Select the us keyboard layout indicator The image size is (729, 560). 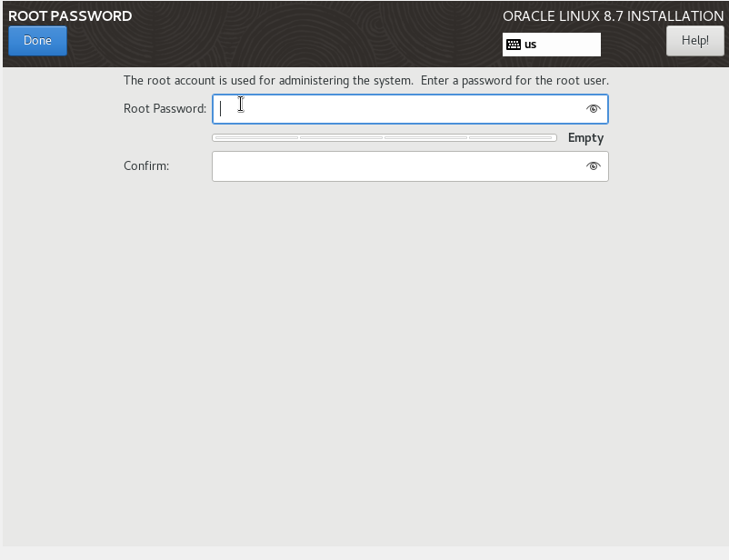tap(552, 45)
